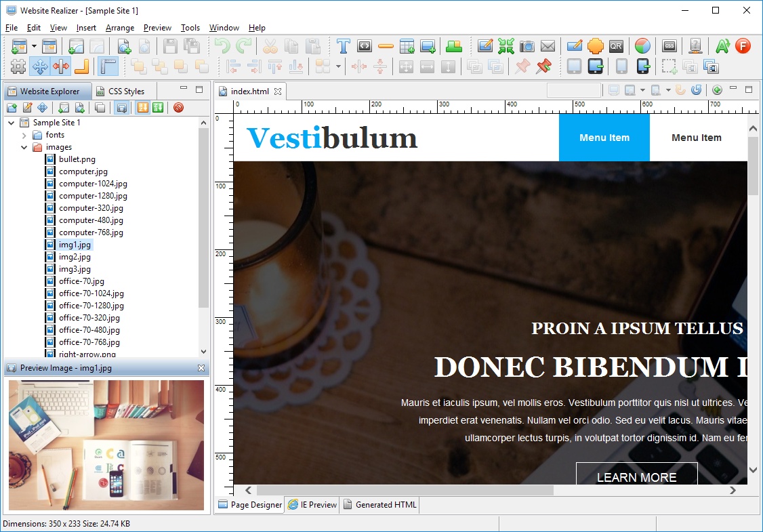Close the Preview Image panel
Viewport: 763px width, 532px height.
[201, 368]
